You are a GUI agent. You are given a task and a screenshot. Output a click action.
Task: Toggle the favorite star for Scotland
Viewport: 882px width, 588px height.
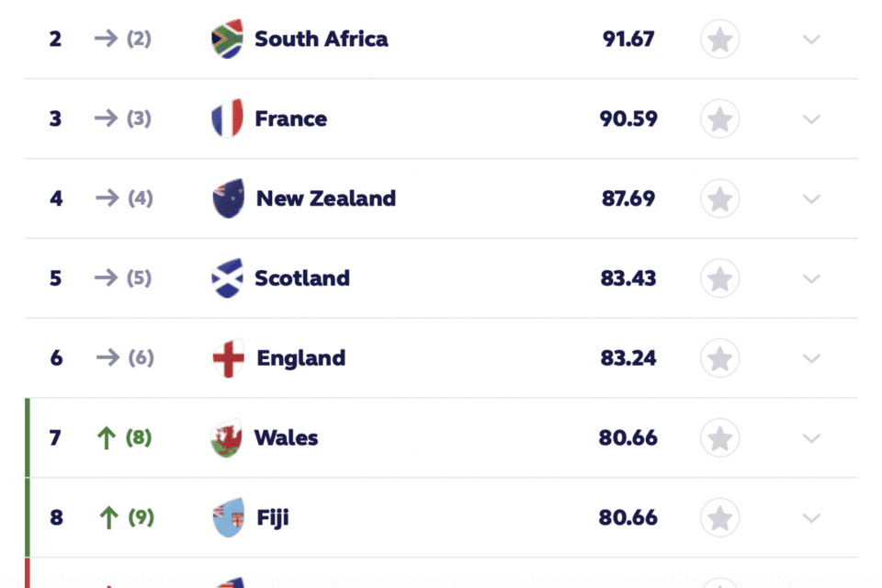click(x=719, y=278)
